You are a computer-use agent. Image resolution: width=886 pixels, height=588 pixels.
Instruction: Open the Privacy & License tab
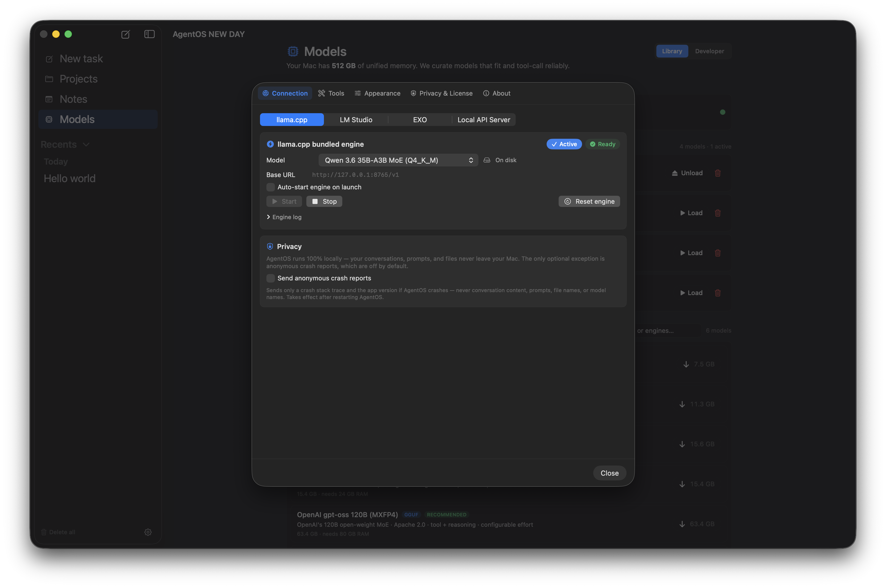441,93
